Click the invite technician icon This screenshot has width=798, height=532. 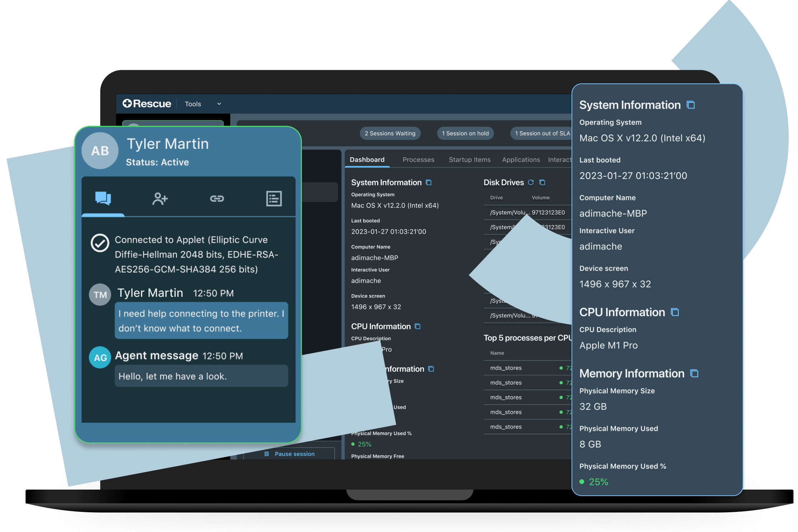click(x=160, y=198)
